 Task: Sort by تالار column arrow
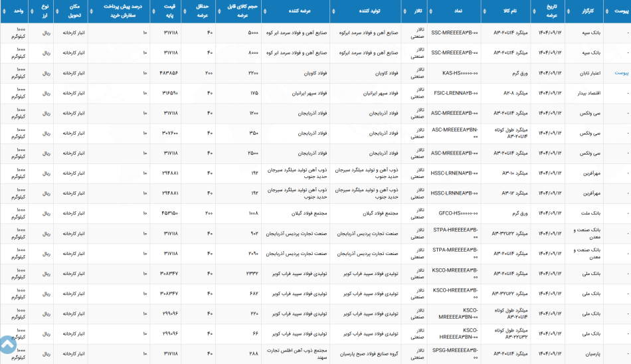[x=405, y=11]
